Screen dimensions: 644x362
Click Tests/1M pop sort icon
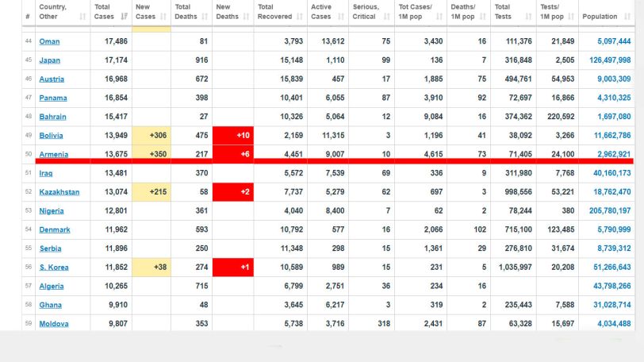click(x=570, y=17)
